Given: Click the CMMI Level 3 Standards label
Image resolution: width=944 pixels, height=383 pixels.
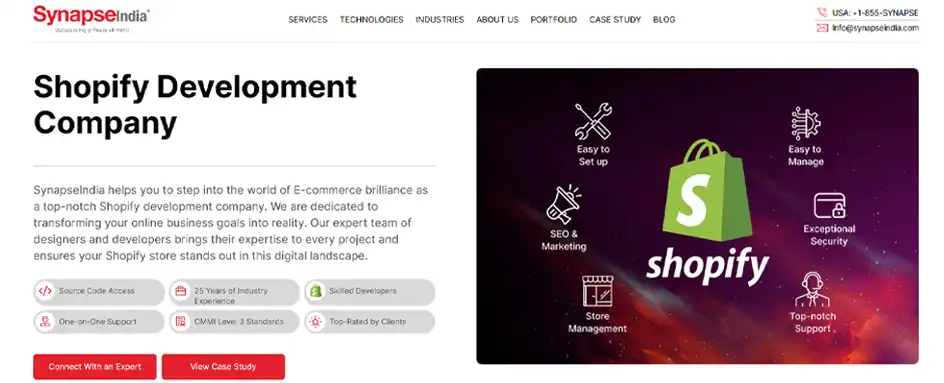Looking at the screenshot, I should [238, 322].
